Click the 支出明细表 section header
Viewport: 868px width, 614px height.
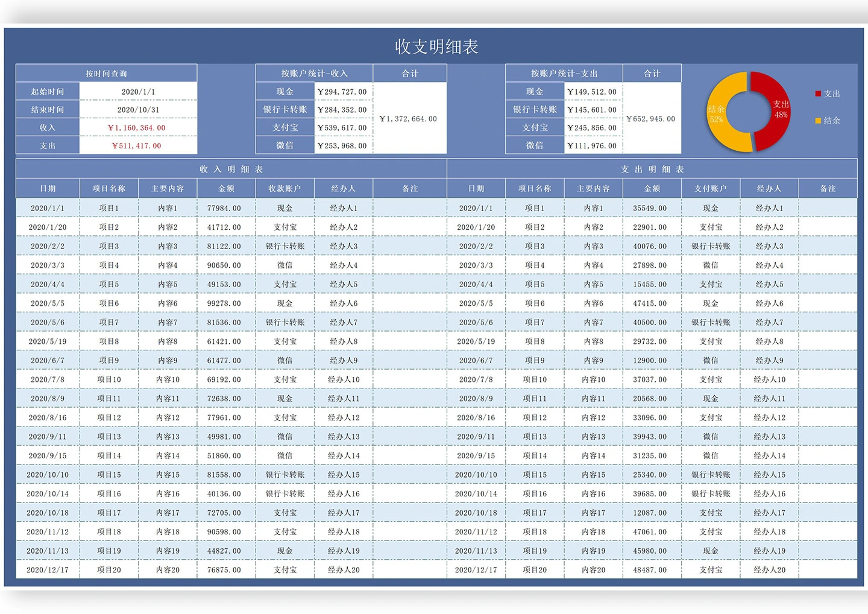click(652, 169)
